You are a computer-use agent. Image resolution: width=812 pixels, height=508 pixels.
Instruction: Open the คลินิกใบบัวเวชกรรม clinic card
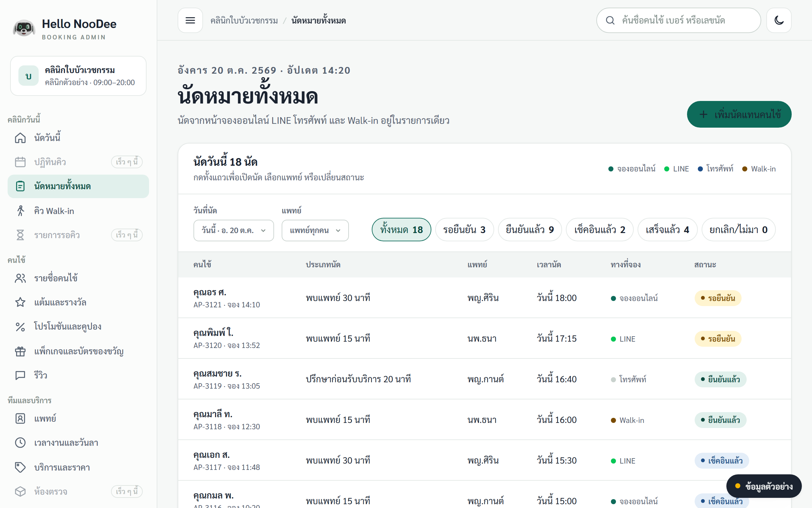pos(78,76)
